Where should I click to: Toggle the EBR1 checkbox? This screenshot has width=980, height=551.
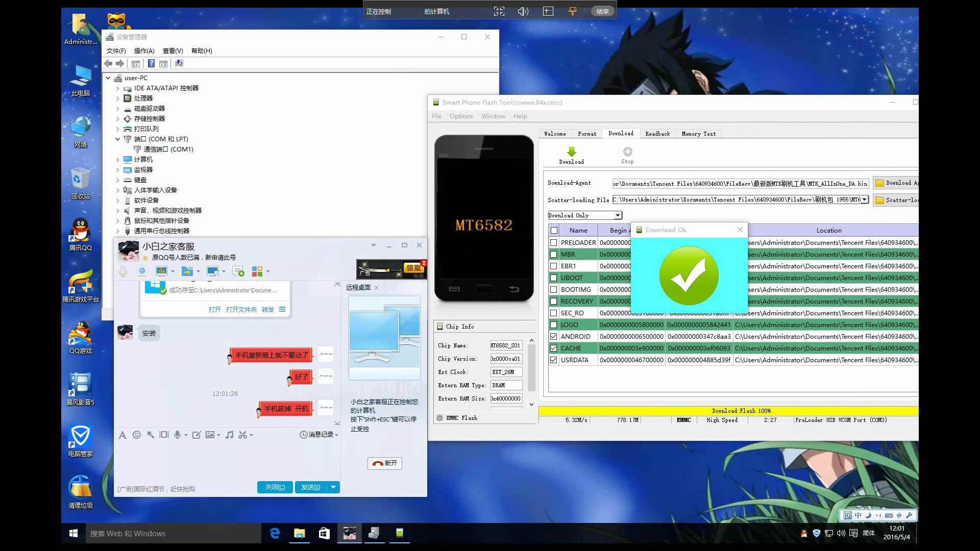pos(553,266)
